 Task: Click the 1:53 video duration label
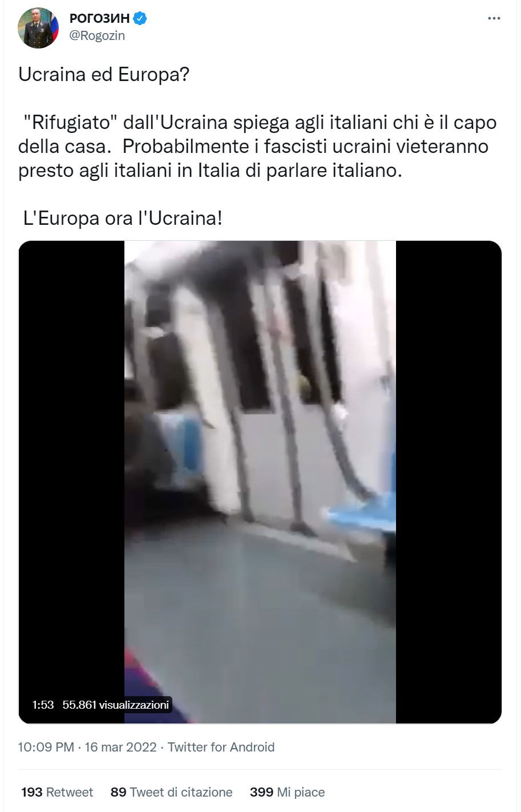tap(43, 705)
